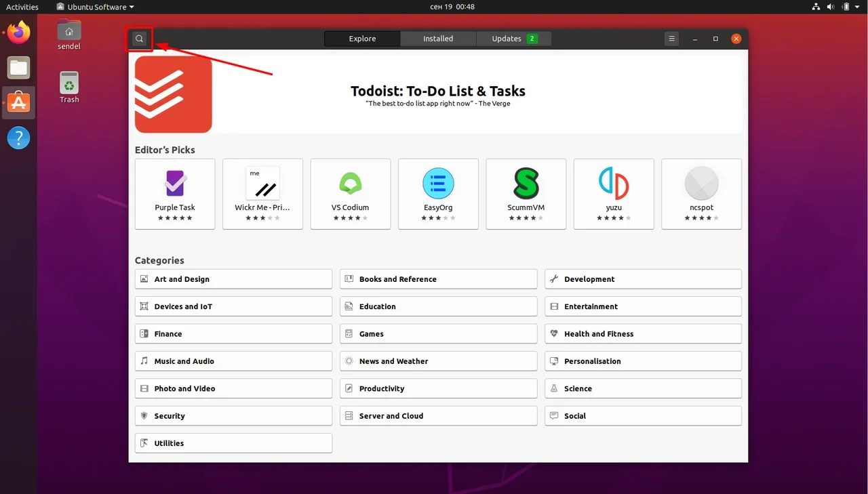Open the Development category
868x494 pixels.
point(643,279)
